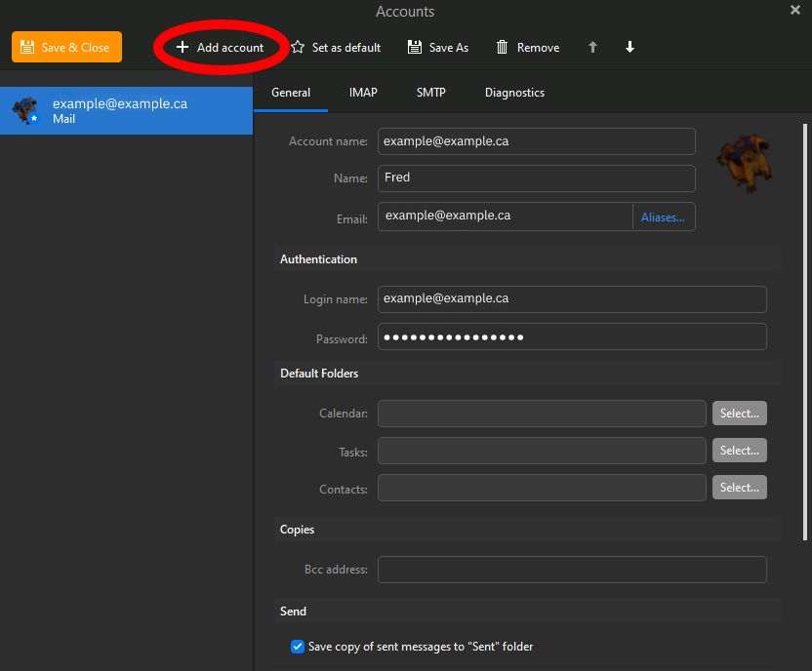Click the Account name input field

point(537,141)
